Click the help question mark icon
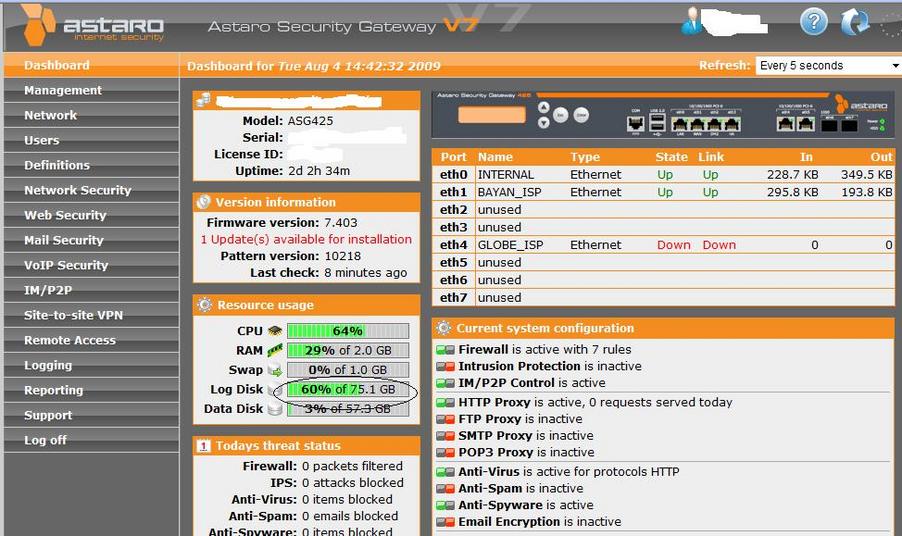902x536 pixels. pos(813,22)
